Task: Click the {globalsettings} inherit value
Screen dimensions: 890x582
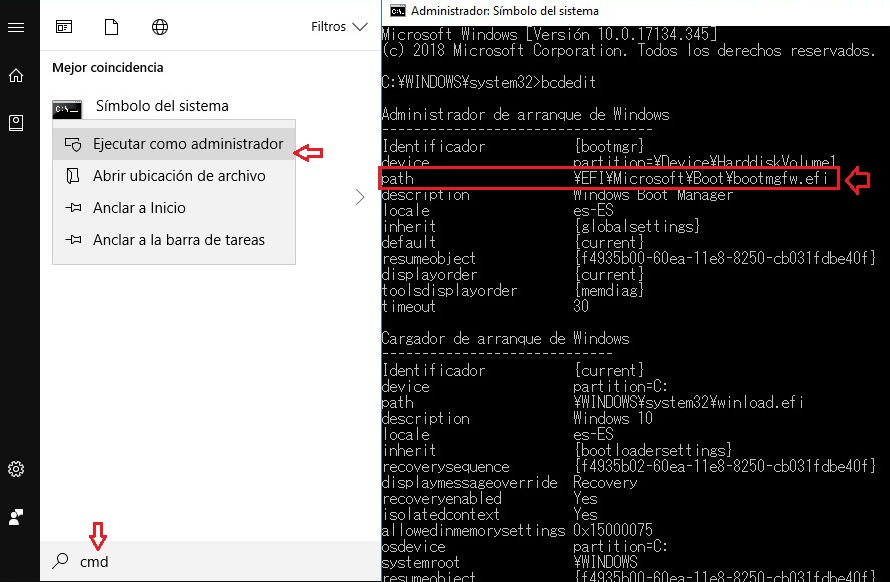Action: (637, 227)
